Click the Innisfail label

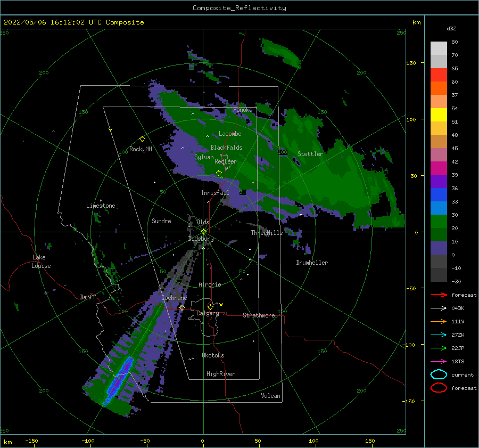click(x=215, y=193)
